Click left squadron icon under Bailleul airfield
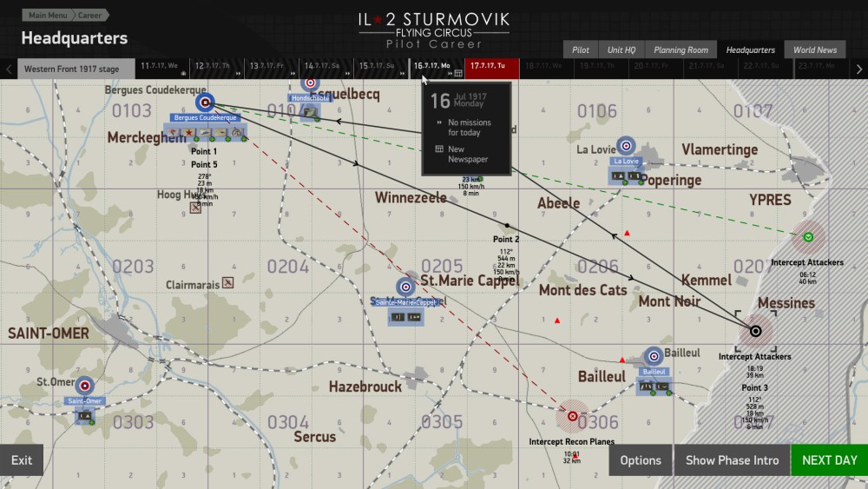Viewport: 868px width, 489px height. click(x=646, y=387)
